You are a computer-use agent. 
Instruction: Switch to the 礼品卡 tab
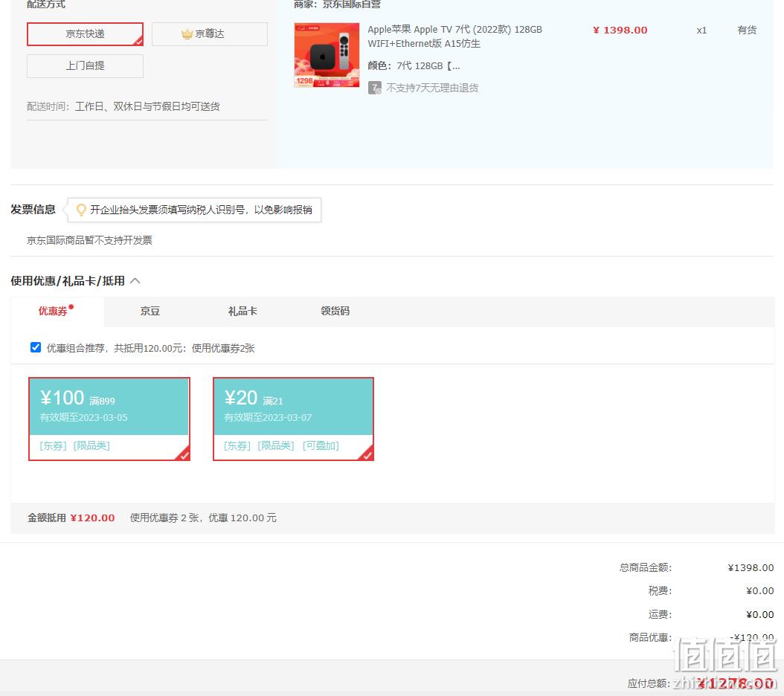(242, 311)
